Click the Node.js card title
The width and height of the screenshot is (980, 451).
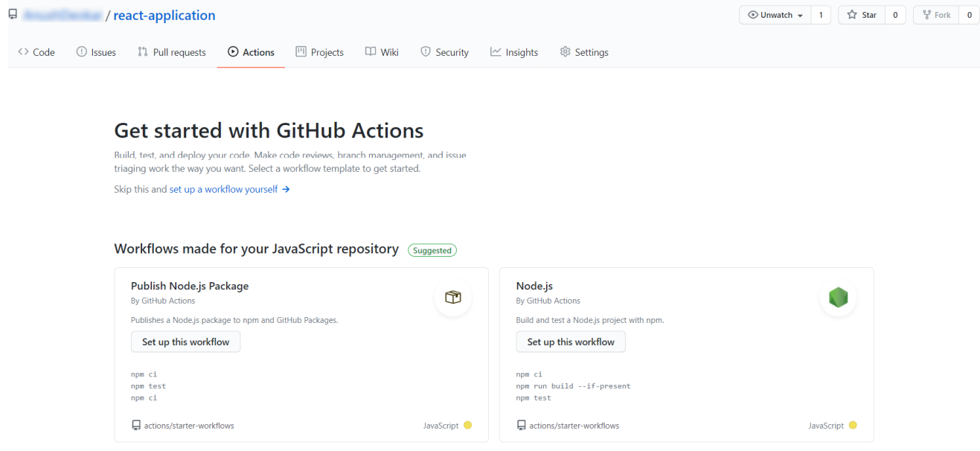click(534, 286)
